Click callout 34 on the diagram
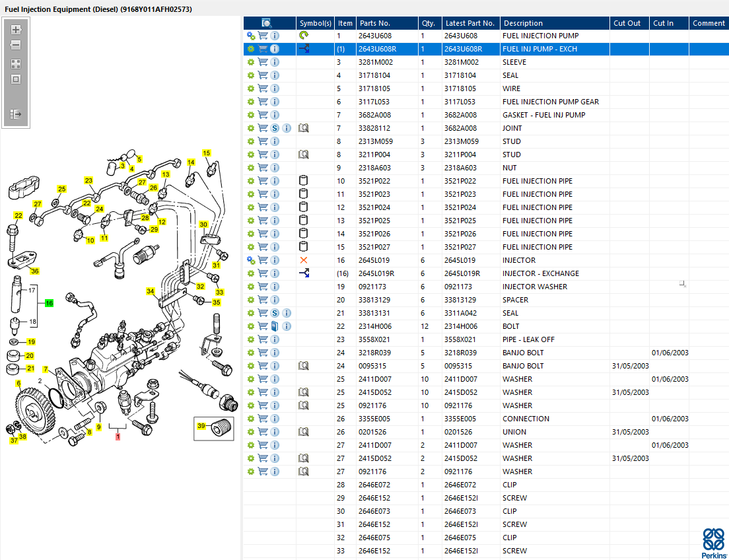729x560 pixels. (150, 292)
